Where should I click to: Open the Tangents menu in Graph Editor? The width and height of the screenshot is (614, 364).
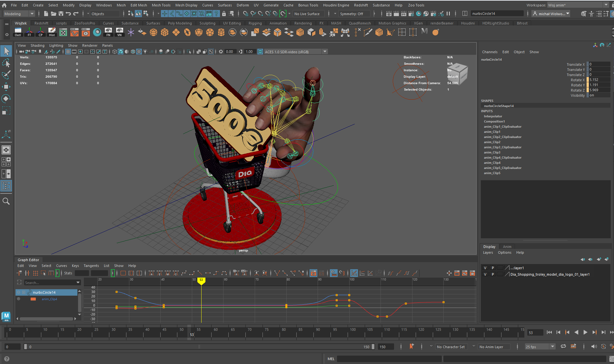pos(91,265)
